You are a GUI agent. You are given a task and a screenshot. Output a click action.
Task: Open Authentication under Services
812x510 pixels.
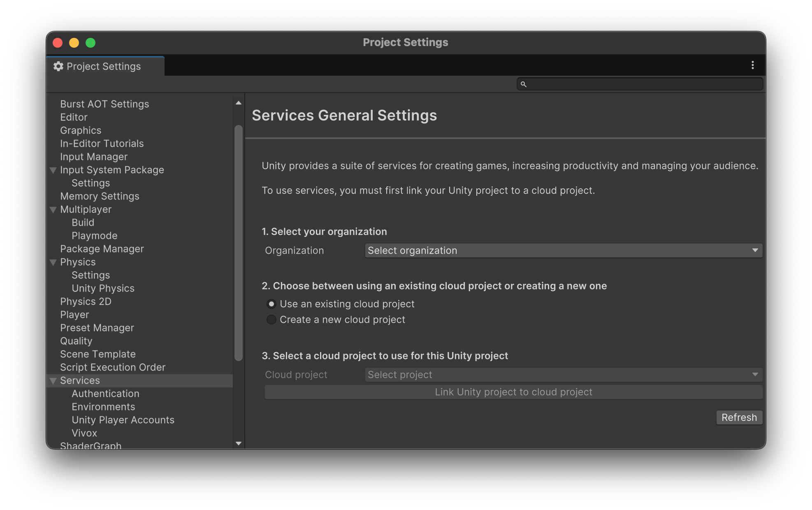106,394
